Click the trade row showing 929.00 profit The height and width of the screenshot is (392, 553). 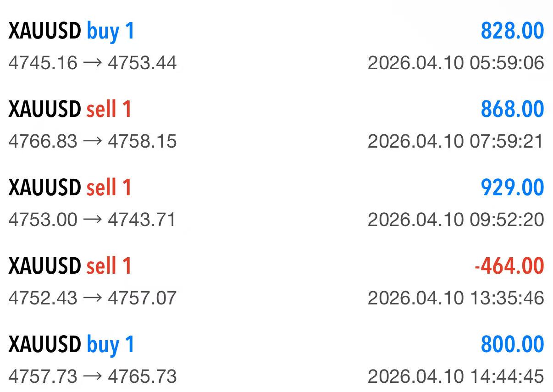tap(275, 202)
